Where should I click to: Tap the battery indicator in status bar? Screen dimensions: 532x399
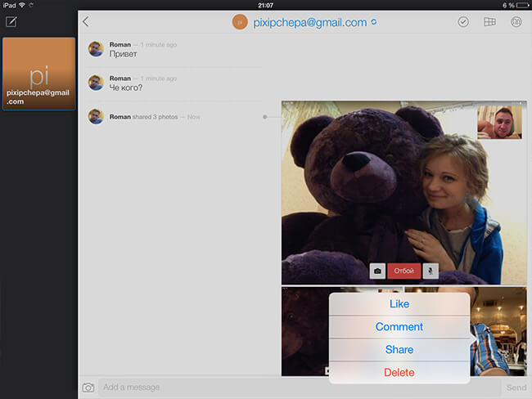522,6
